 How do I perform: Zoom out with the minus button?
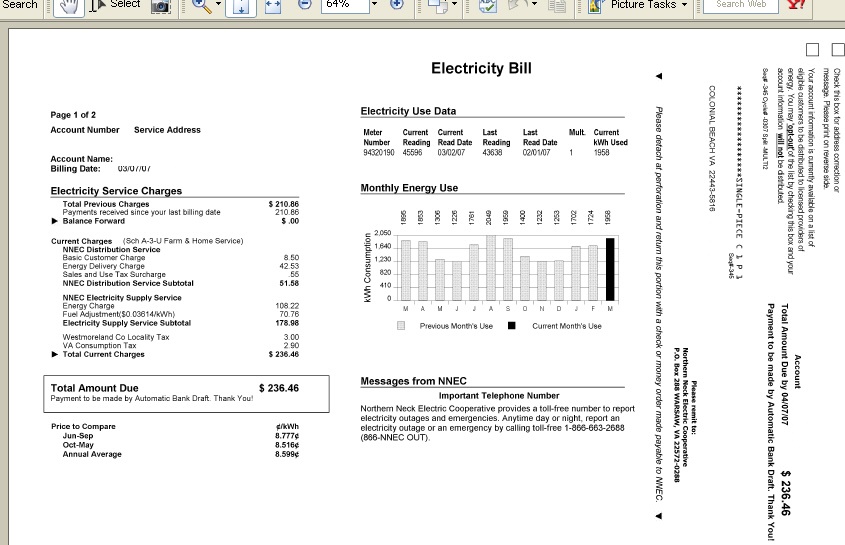(304, 5)
